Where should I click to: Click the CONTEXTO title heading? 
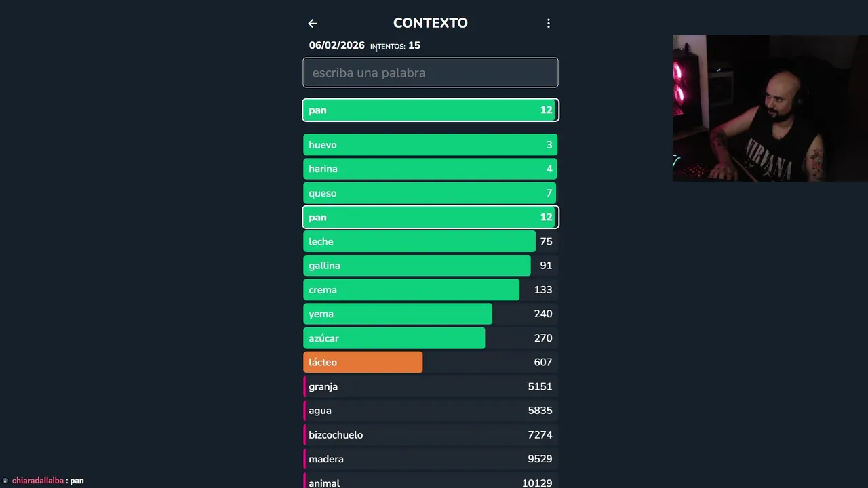click(431, 23)
